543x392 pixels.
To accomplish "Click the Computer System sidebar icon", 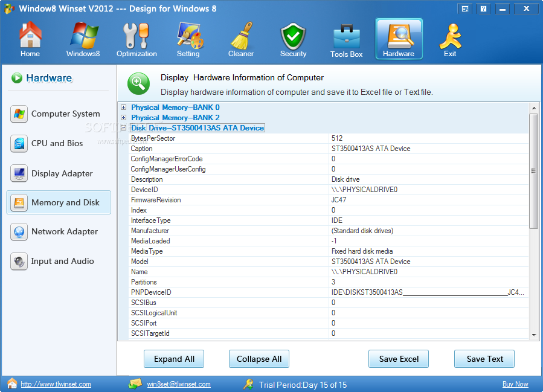I will pos(19,114).
